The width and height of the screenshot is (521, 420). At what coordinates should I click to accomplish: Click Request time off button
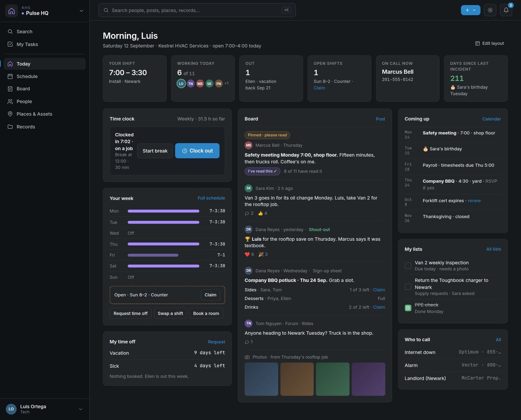[x=131, y=313]
